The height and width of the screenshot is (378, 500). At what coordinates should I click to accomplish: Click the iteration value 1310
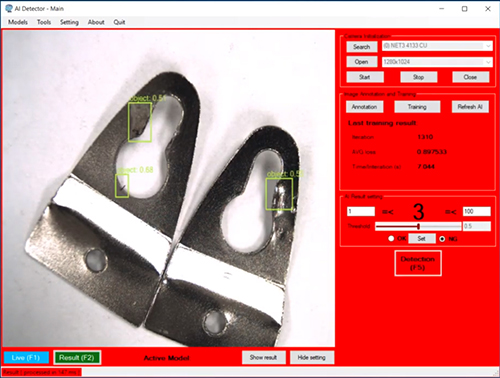[x=425, y=137]
